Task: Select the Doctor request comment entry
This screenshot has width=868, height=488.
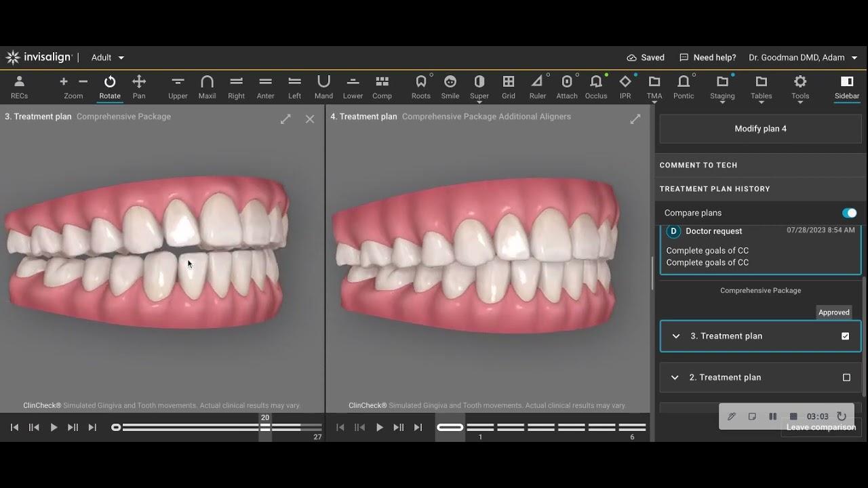Action: coord(760,249)
